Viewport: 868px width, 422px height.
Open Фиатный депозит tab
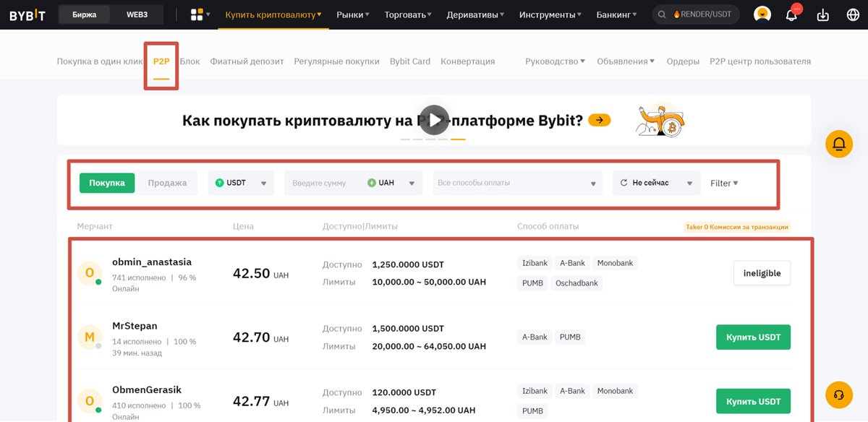click(247, 61)
